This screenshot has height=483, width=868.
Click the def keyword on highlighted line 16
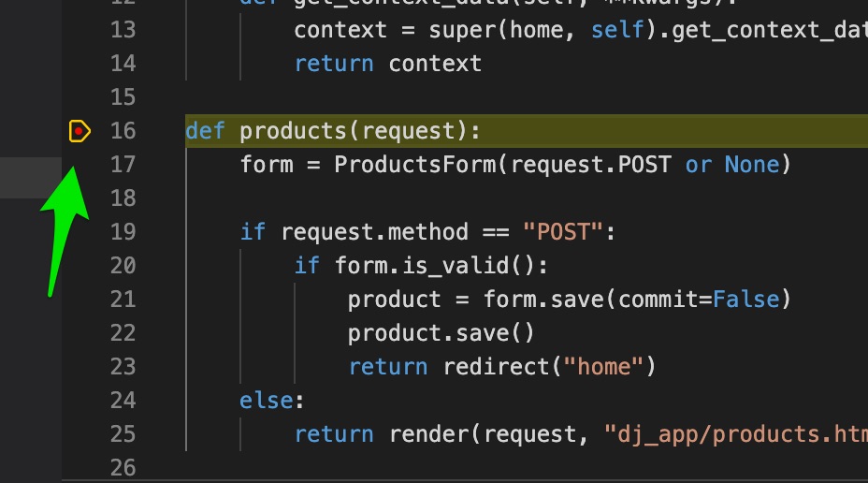(x=205, y=131)
